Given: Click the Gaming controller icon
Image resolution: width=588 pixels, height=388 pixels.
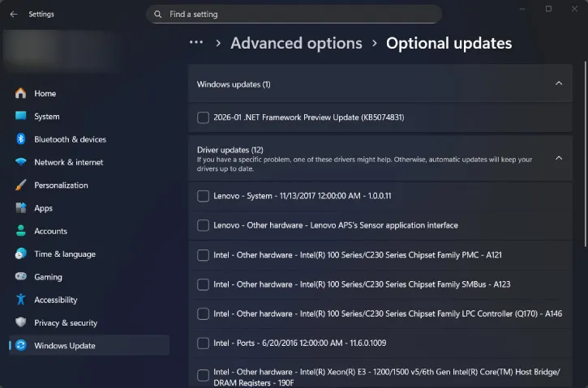Looking at the screenshot, I should pyautogui.click(x=21, y=276).
